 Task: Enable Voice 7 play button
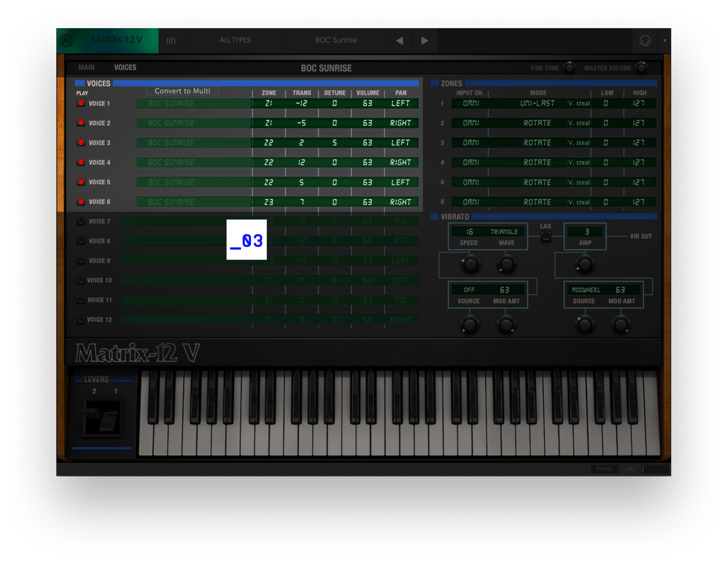[x=81, y=221]
